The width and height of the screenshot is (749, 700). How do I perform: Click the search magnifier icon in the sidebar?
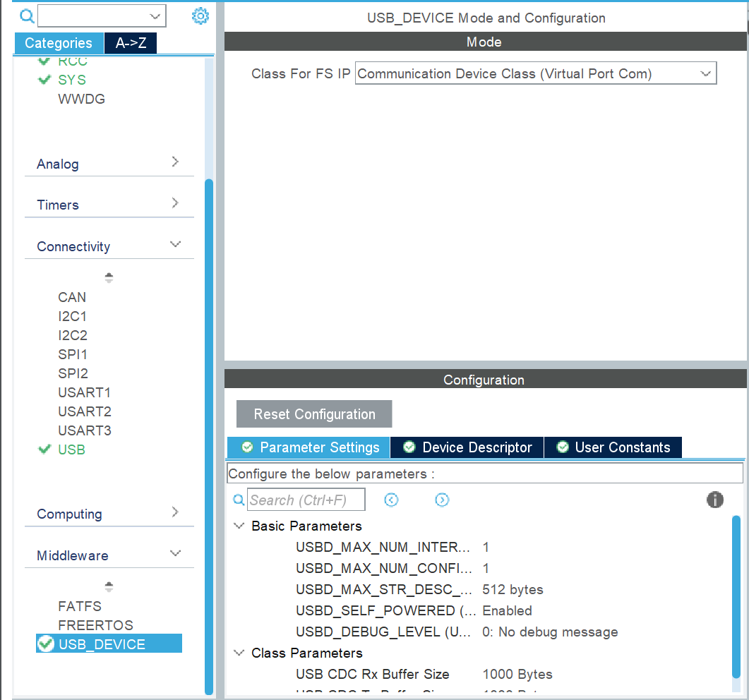(27, 16)
